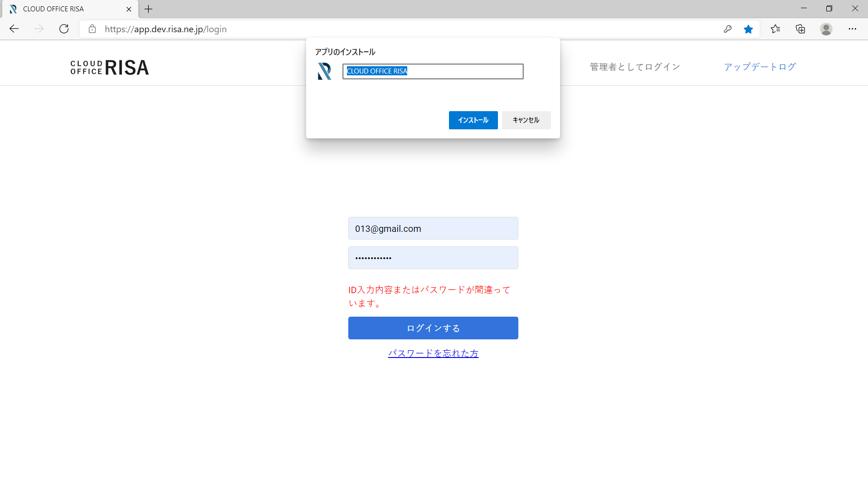
Task: Open saved passwords key icon
Action: [727, 29]
